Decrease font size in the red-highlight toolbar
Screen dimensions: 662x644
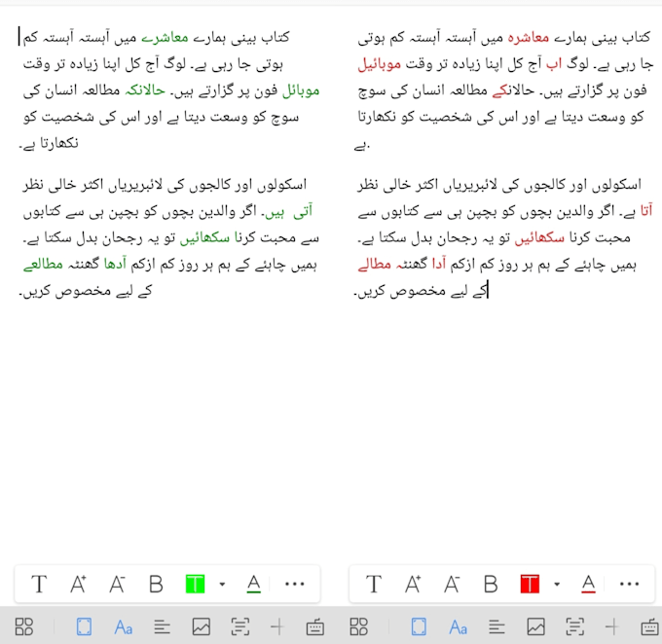tap(452, 584)
